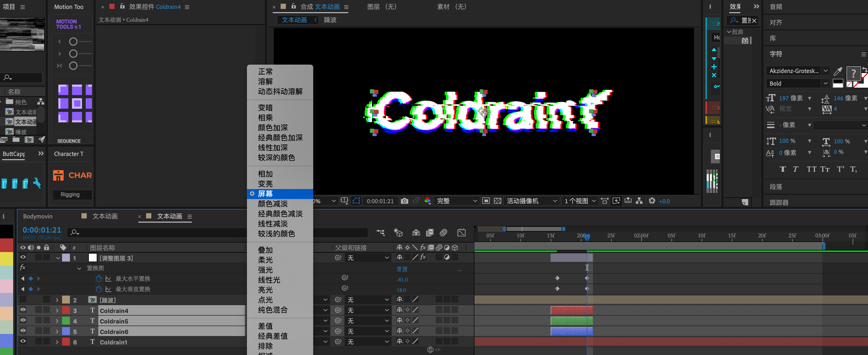Click the motion blur enable icon in timeline
Image resolution: width=868 pixels, height=355 pixels.
pyautogui.click(x=443, y=233)
